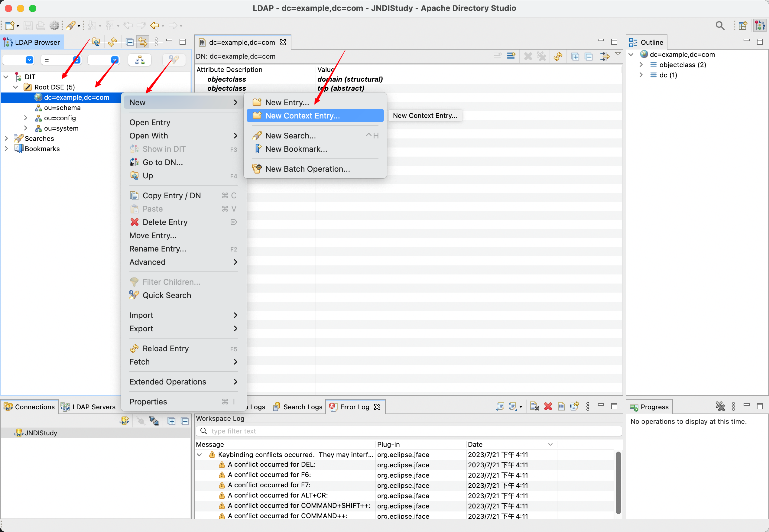Click Collapse All in LDAP Browser toolbar
Image resolution: width=769 pixels, height=532 pixels.
point(130,42)
